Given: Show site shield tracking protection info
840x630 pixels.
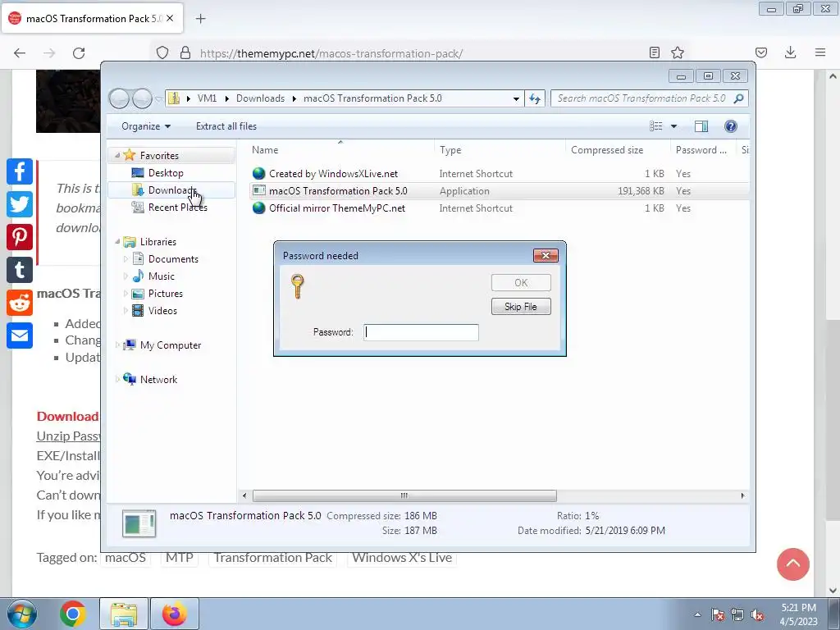Looking at the screenshot, I should 162,53.
